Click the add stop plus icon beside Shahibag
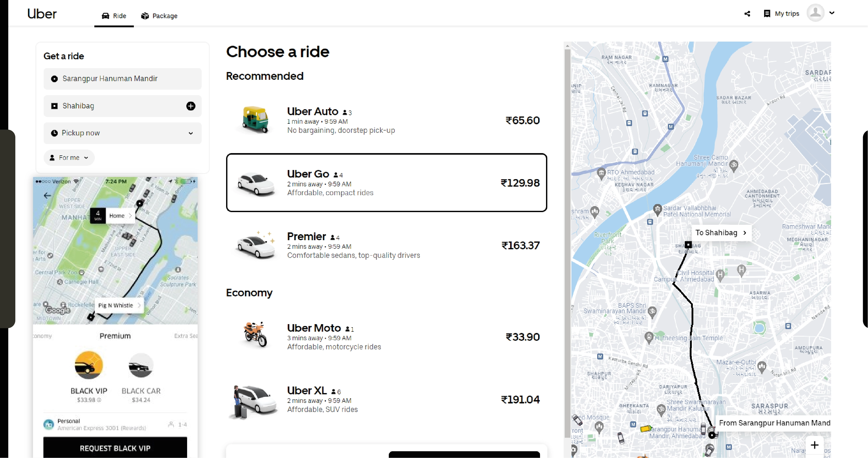The height and width of the screenshot is (458, 868). (191, 106)
